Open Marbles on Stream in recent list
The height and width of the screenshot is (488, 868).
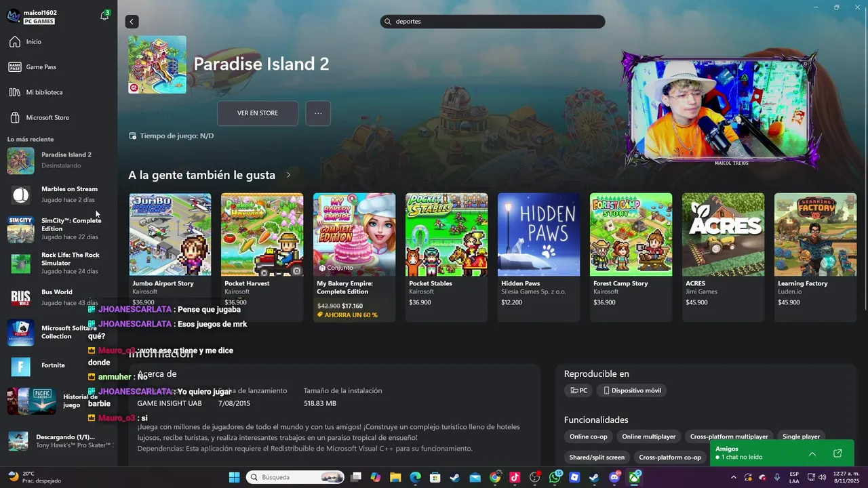coord(58,195)
